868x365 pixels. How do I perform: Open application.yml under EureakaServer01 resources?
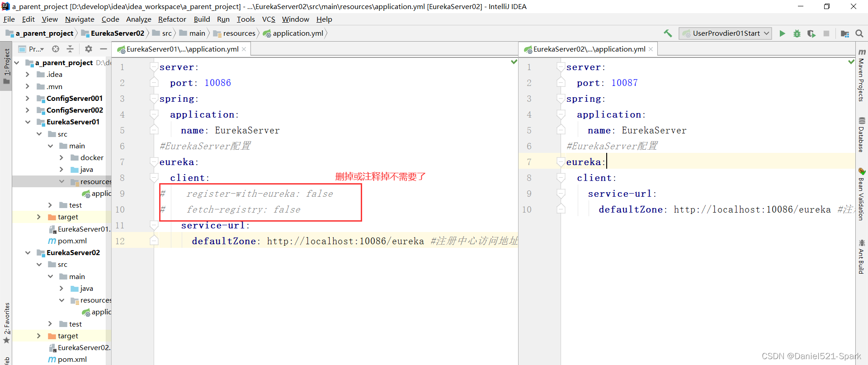point(97,194)
